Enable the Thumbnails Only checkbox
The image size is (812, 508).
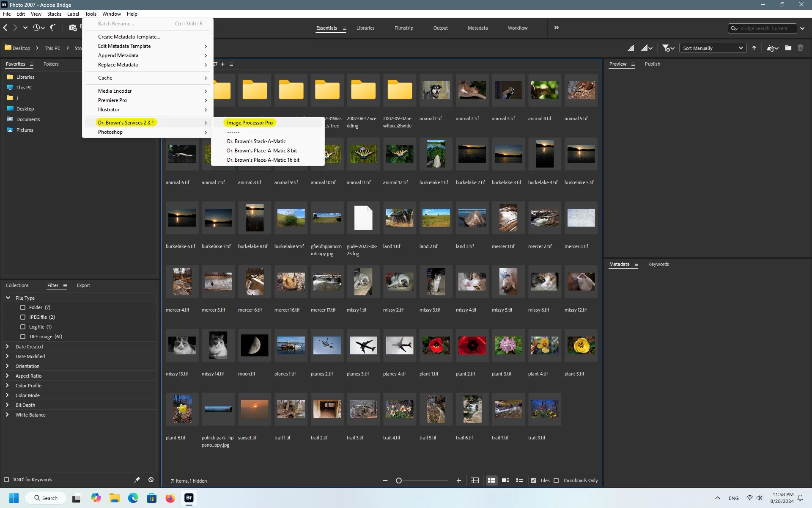(556, 480)
